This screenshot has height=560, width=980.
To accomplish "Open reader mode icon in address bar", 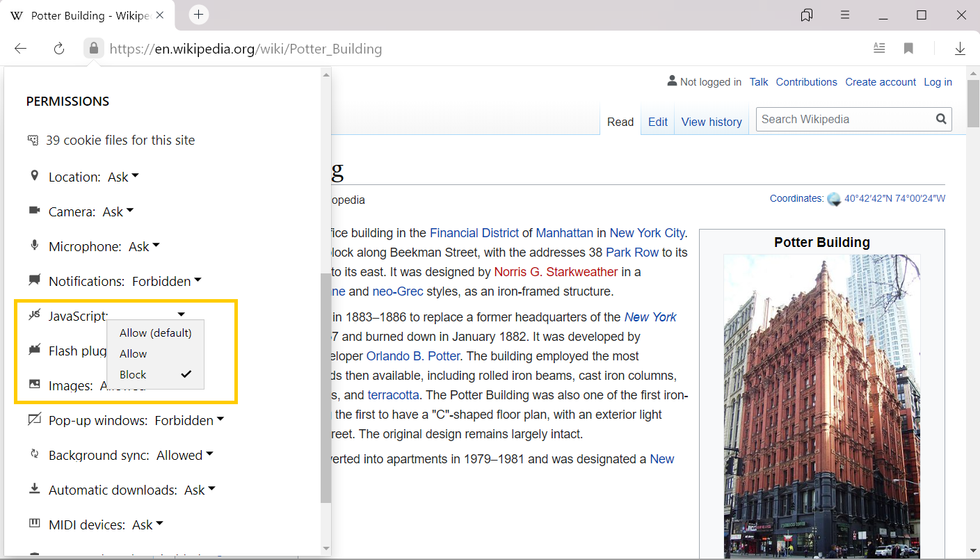I will (x=879, y=48).
